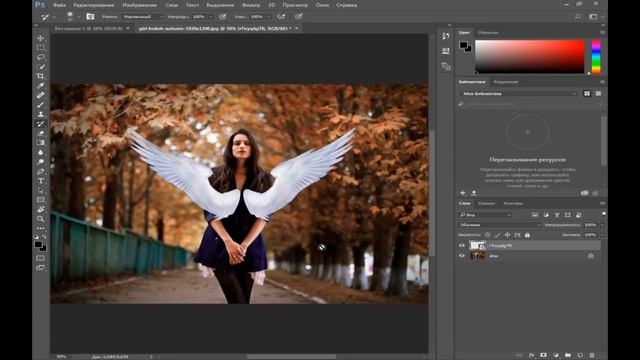Open the Изображение menu
This screenshot has width=640, height=360.
[140, 5]
